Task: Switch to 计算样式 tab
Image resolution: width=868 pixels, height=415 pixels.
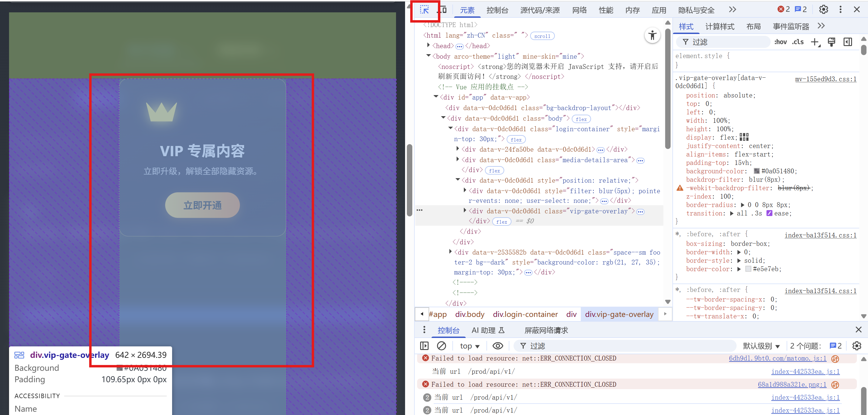Action: 719,26
